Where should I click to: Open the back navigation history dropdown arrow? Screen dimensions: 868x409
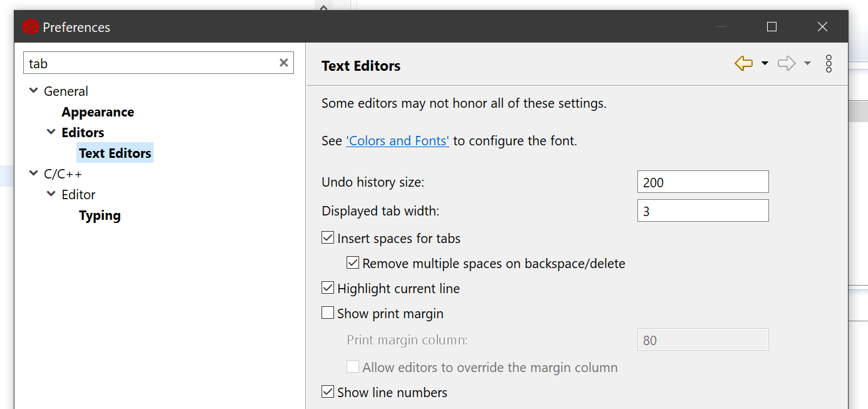[x=764, y=63]
